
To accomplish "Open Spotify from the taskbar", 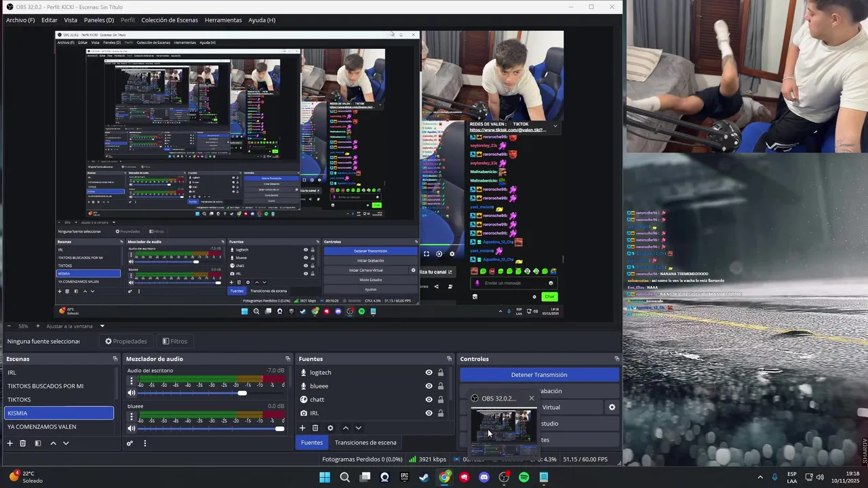I will pyautogui.click(x=524, y=477).
